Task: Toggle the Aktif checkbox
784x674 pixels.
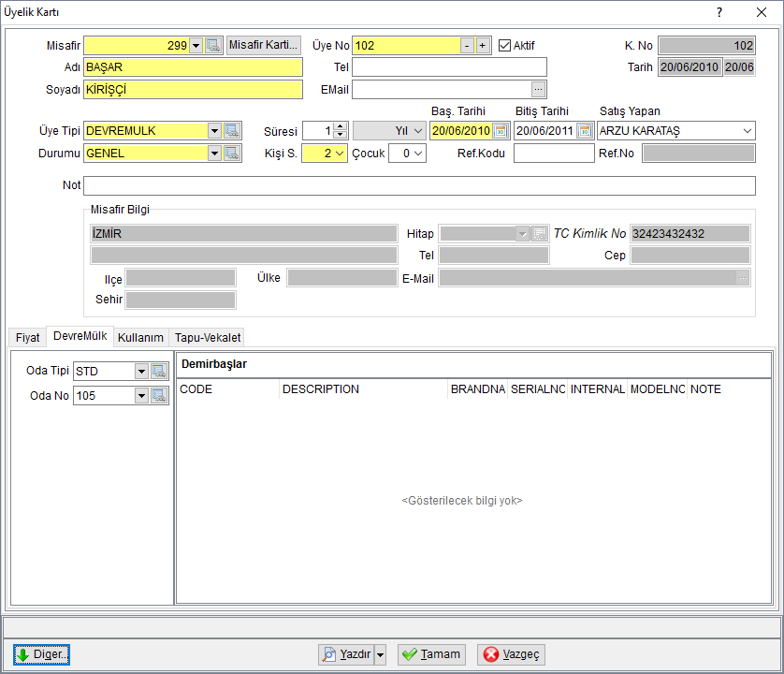Action: click(x=504, y=46)
